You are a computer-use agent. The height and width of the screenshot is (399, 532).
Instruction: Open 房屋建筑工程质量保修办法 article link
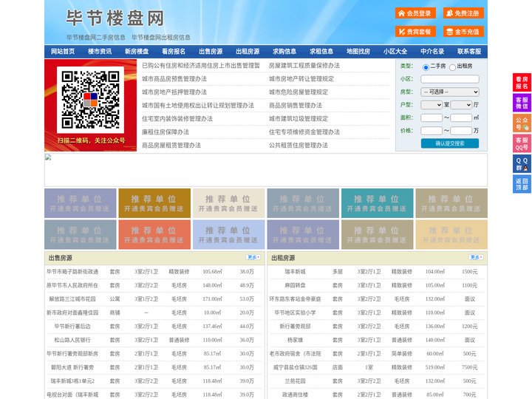pos(304,66)
